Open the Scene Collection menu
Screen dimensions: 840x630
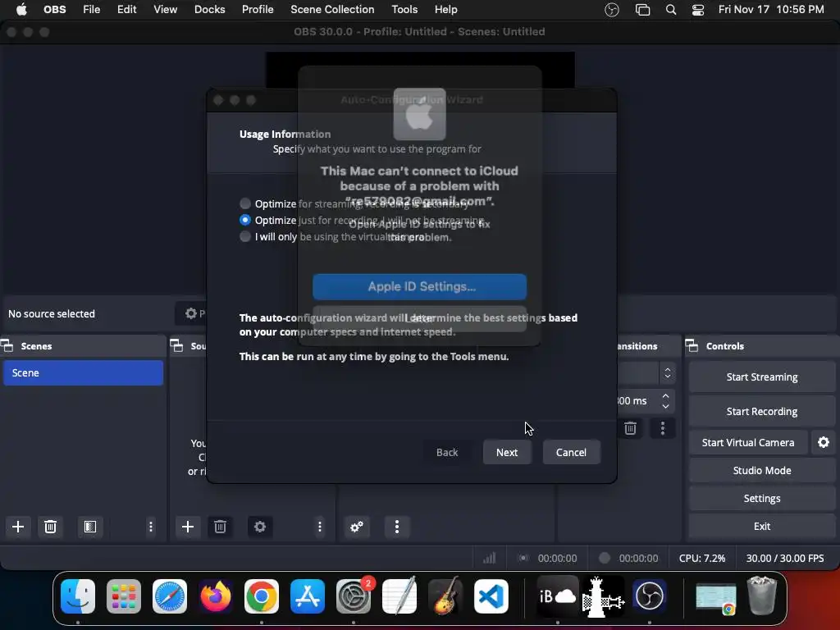(332, 10)
